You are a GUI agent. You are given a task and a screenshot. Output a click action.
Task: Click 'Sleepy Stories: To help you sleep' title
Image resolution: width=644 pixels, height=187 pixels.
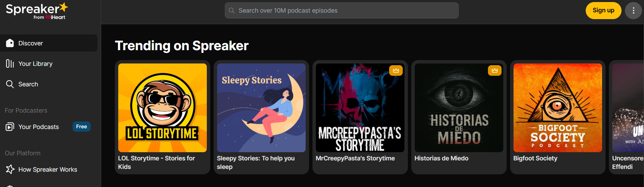click(256, 162)
